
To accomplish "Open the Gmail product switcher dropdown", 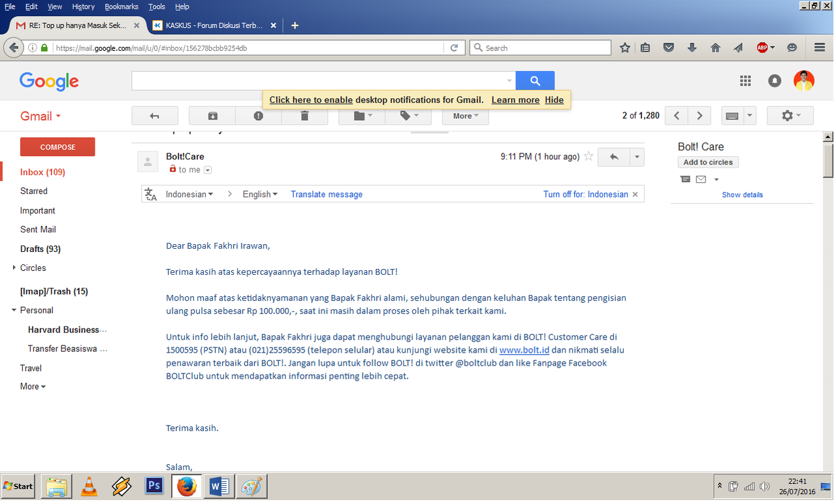I will (40, 116).
